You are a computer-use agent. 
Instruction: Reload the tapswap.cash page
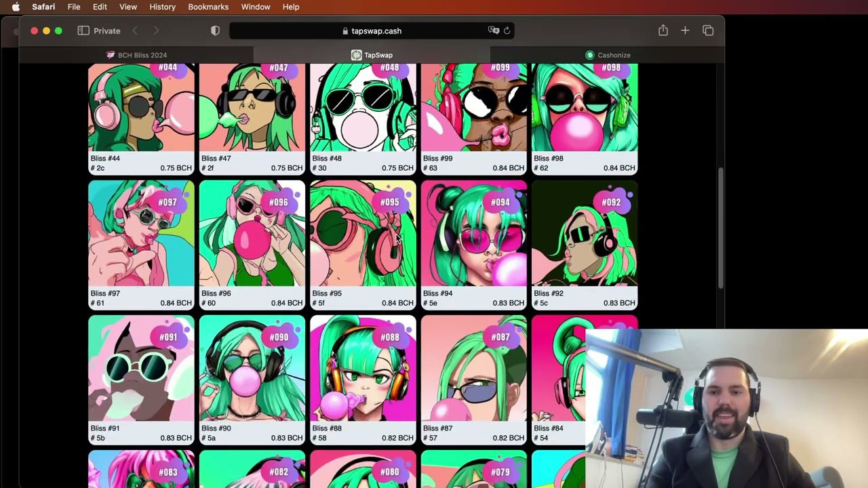(507, 30)
